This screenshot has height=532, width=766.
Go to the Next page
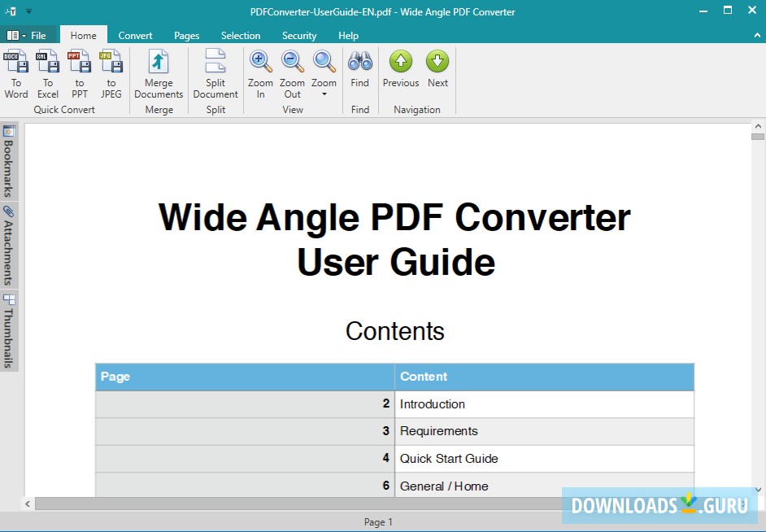(x=437, y=73)
